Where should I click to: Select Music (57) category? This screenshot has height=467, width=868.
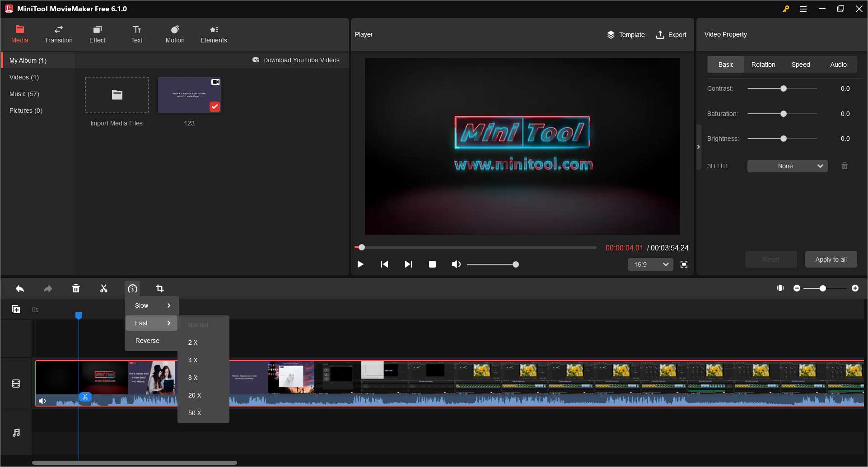point(38,94)
